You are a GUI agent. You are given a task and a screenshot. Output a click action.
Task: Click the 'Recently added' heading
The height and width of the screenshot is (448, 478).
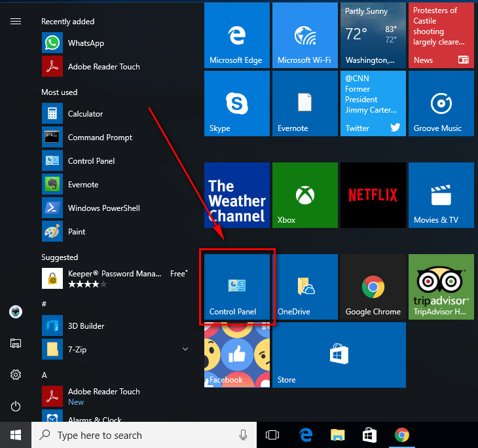coord(67,22)
